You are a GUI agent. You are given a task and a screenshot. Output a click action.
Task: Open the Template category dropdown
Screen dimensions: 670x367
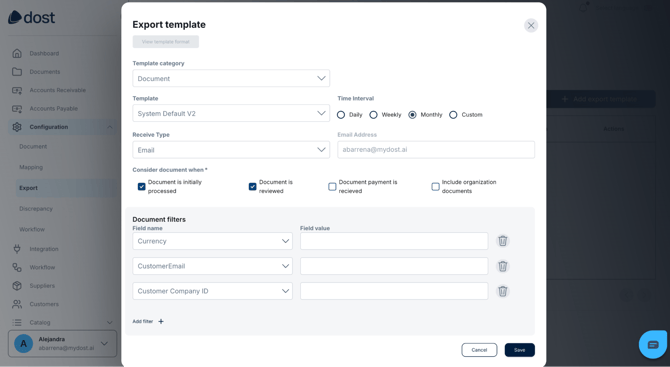point(231,79)
